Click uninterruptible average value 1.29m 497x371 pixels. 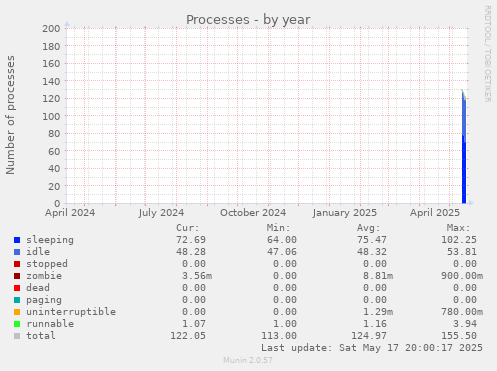pyautogui.click(x=378, y=312)
